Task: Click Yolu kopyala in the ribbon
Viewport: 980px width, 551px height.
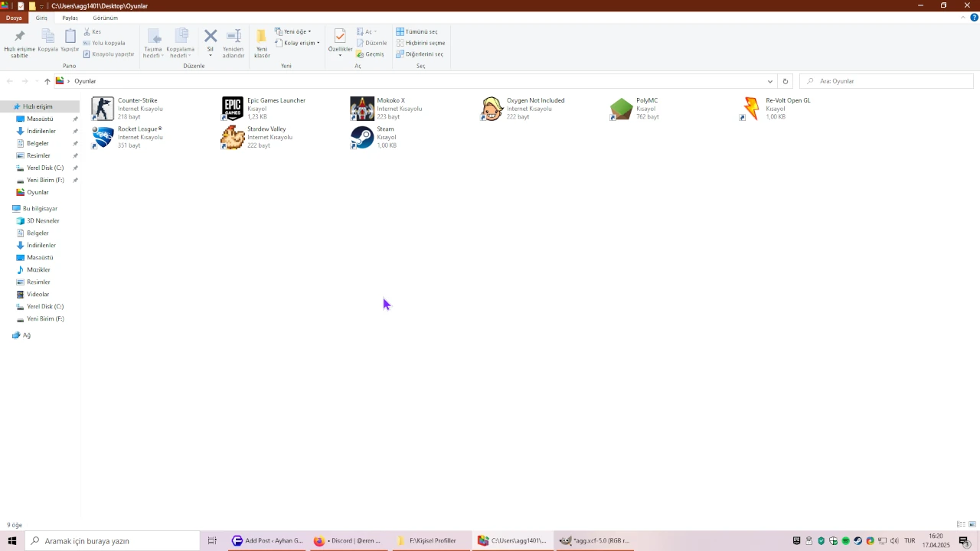Action: click(x=104, y=43)
